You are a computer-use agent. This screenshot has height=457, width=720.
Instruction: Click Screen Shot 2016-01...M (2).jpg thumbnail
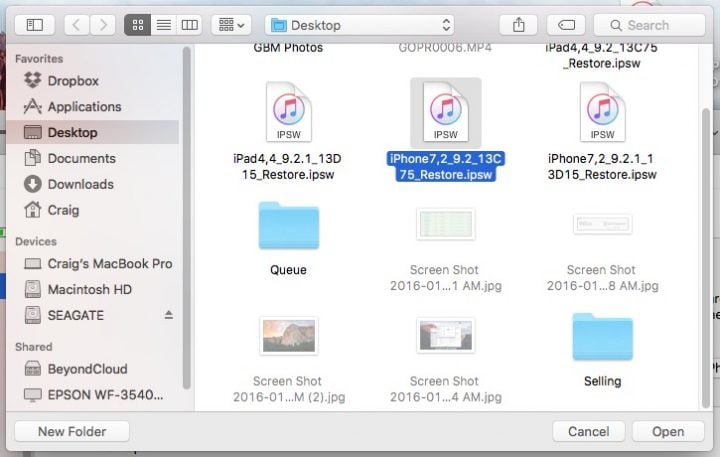click(288, 336)
